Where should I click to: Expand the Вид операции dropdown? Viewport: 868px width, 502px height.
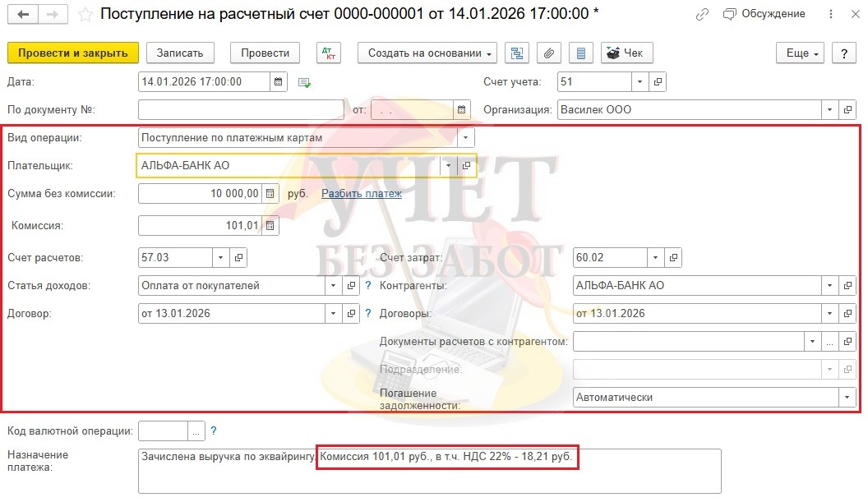click(x=465, y=137)
